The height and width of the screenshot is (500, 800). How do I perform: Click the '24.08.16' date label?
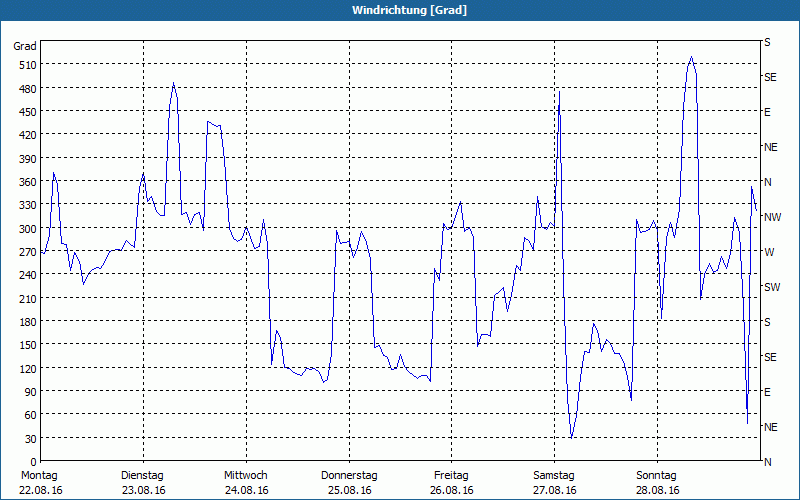[246, 490]
